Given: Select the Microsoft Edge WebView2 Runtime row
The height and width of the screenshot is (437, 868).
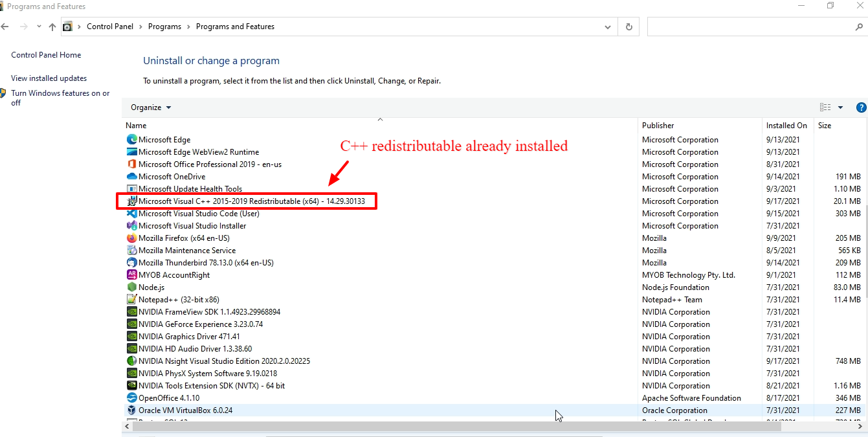Looking at the screenshot, I should tap(493, 151).
